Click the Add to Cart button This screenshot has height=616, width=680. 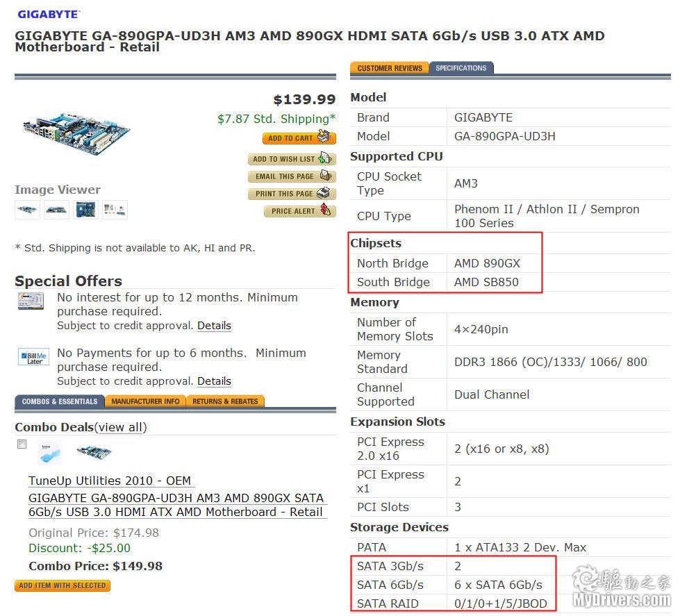(299, 138)
